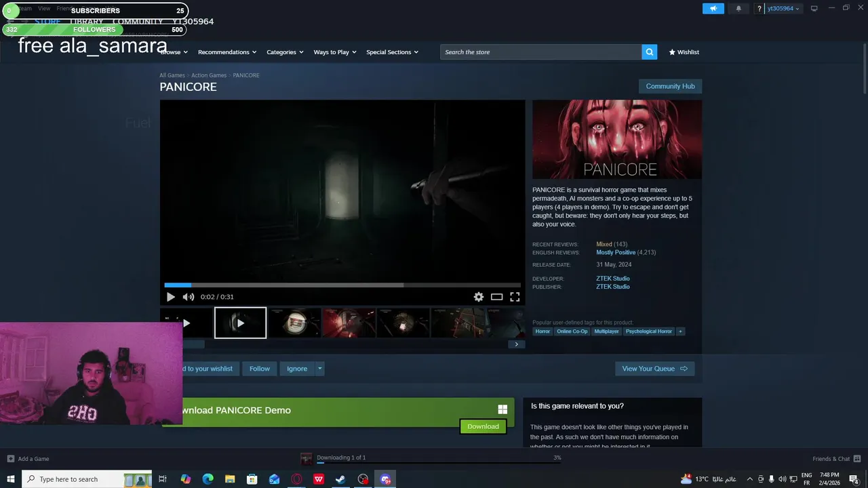Image resolution: width=868 pixels, height=488 pixels.
Task: Expand more tags with plus button
Action: tap(680, 331)
